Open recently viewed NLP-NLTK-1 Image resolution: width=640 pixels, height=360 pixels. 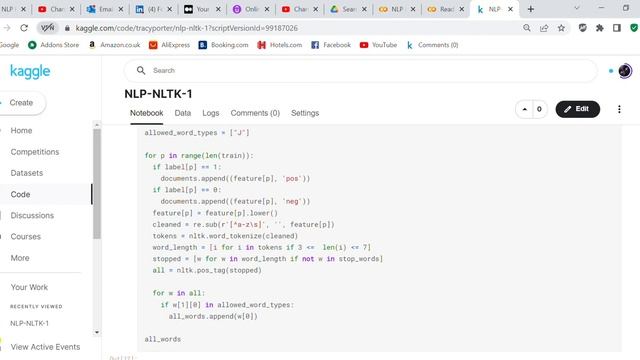(x=29, y=323)
